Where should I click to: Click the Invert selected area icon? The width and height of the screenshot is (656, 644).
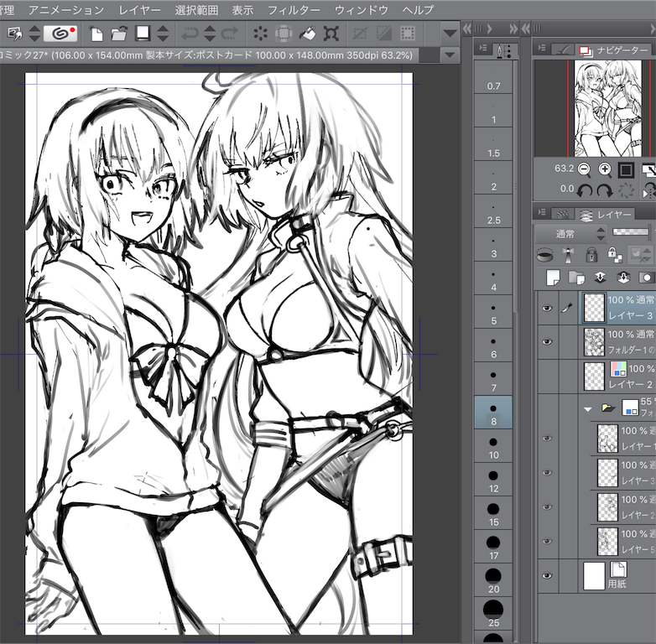click(383, 34)
